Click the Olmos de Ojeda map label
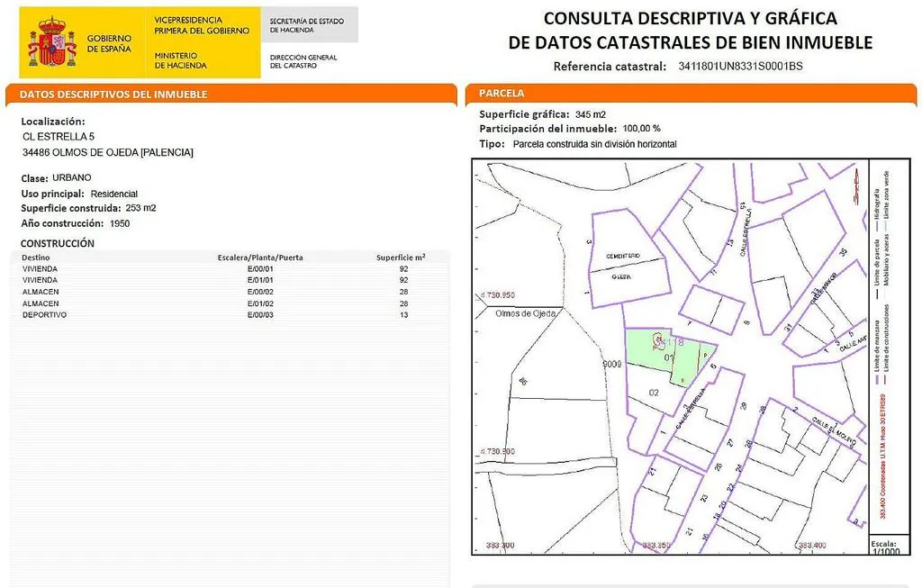Screen dimensions: 922x588 coord(526,313)
